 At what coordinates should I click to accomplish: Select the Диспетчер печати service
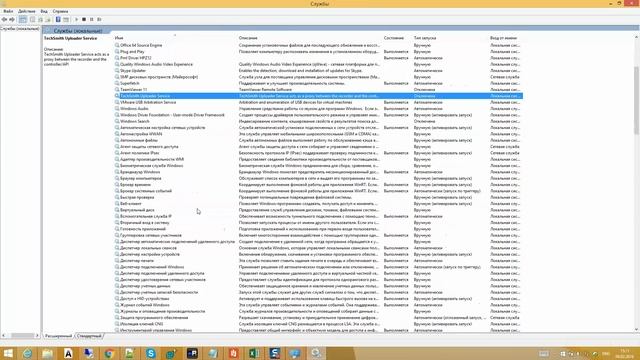(x=137, y=260)
